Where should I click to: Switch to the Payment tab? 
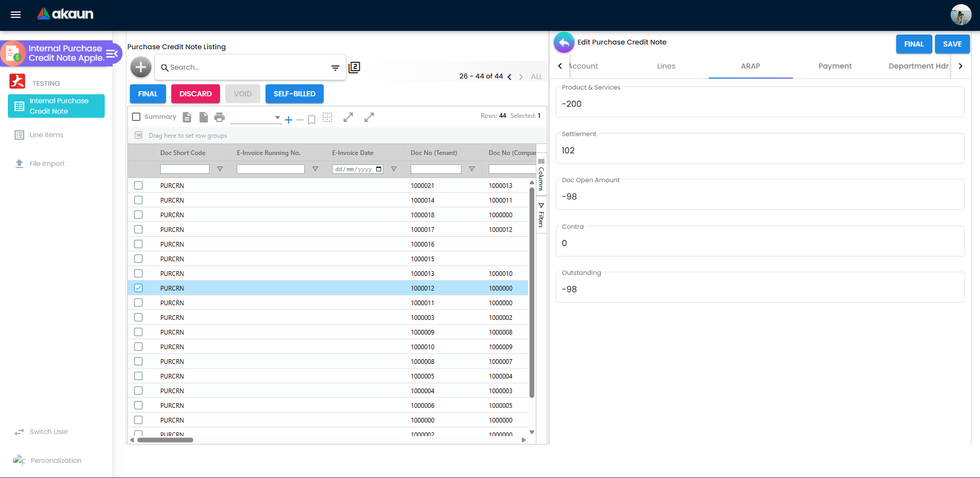(x=835, y=66)
